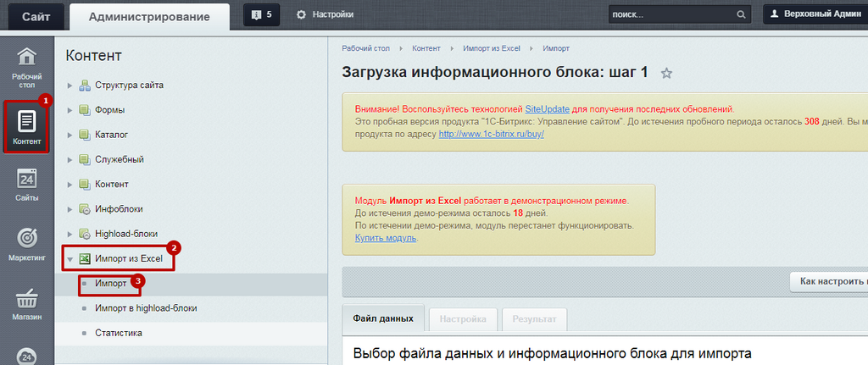Click the Настройки gear icon
868x365 pixels.
[301, 15]
